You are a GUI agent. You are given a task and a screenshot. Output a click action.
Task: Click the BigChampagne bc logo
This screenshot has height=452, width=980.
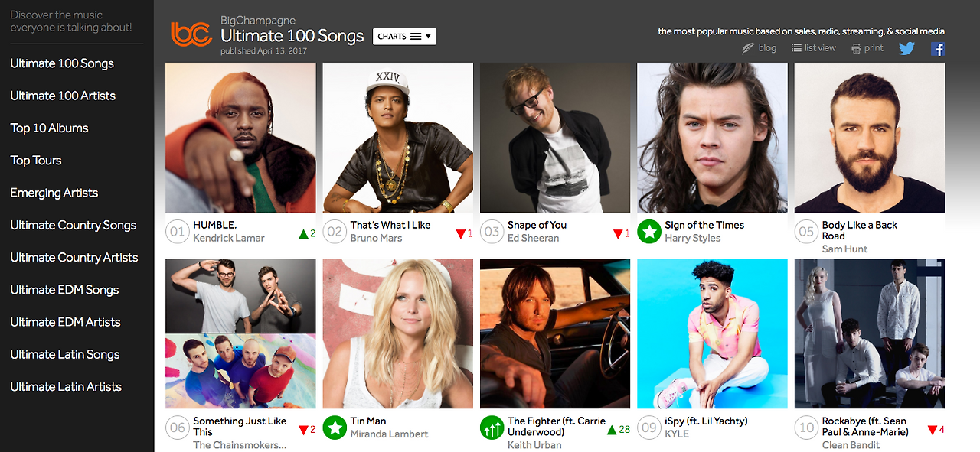191,34
